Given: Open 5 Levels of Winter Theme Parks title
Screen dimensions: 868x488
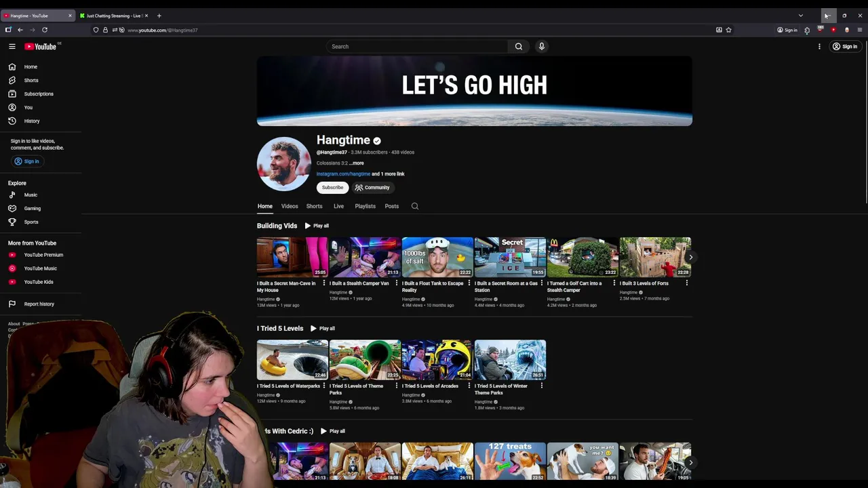Looking at the screenshot, I should pos(501,389).
